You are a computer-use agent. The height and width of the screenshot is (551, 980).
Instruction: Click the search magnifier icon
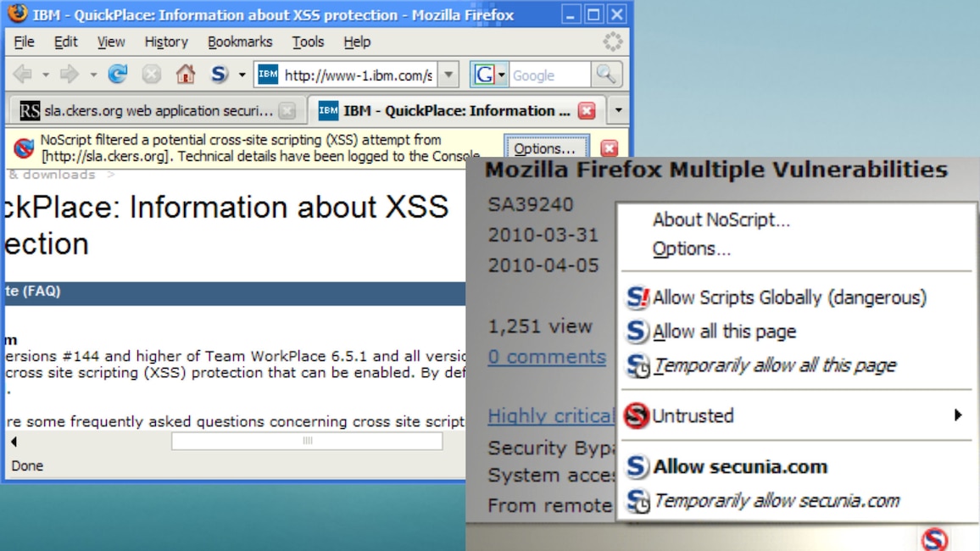point(605,75)
